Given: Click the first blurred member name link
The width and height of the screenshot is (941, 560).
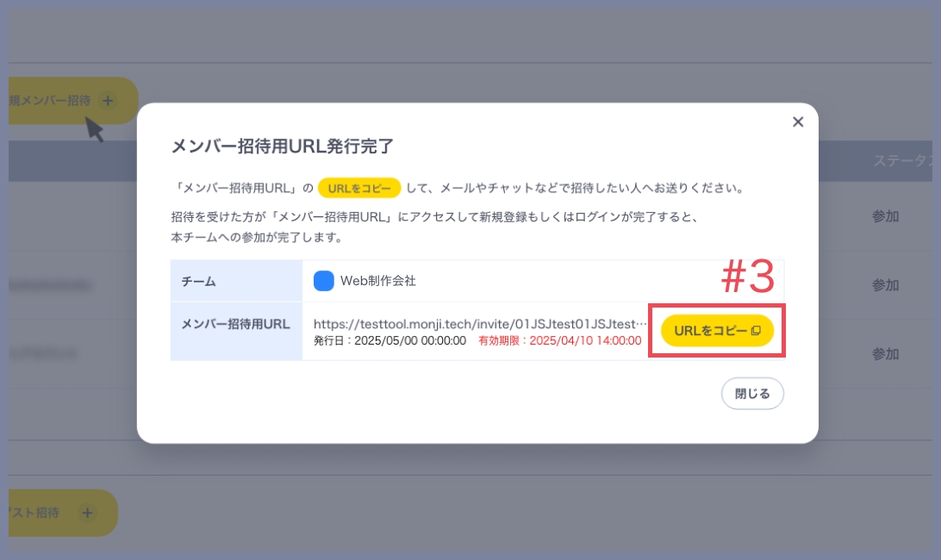Looking at the screenshot, I should [52, 285].
